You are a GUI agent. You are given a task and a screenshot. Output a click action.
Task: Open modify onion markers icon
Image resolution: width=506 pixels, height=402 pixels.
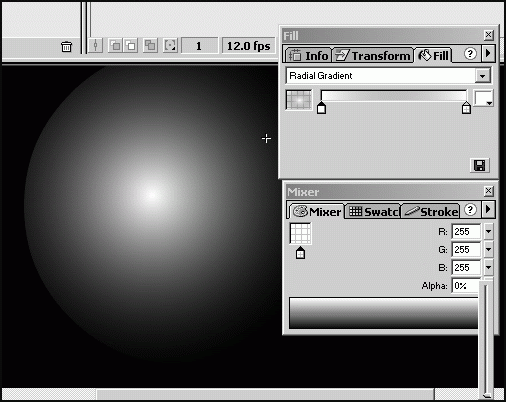(170, 46)
